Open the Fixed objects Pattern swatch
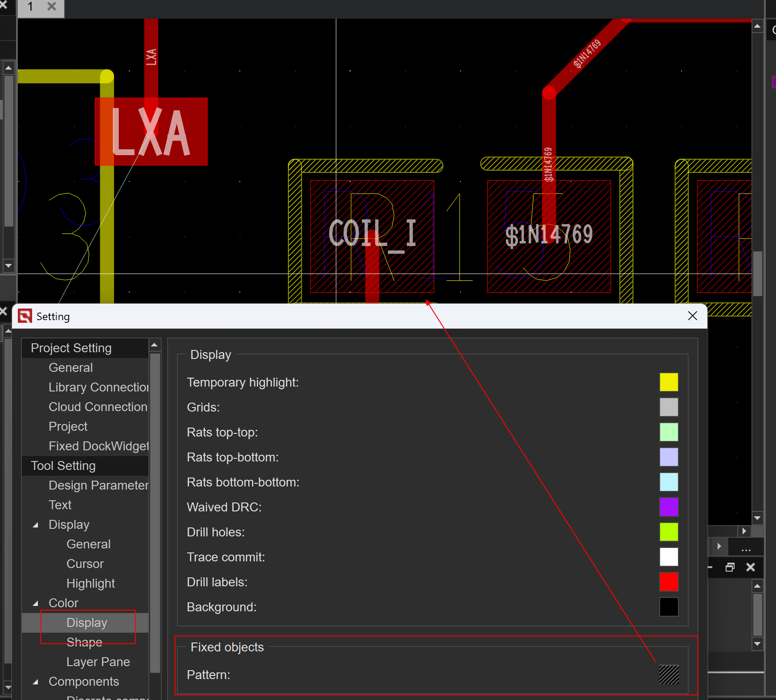Image resolution: width=776 pixels, height=700 pixels. [669, 675]
